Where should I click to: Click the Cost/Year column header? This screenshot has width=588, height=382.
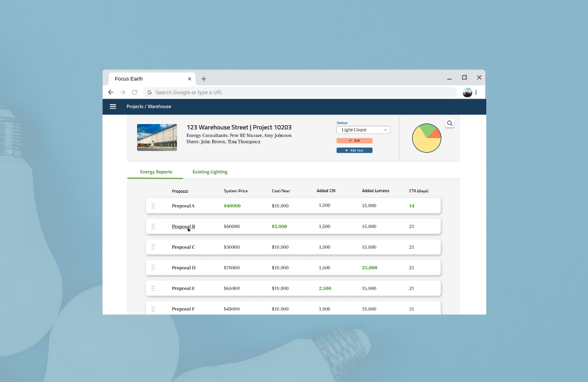tap(280, 191)
